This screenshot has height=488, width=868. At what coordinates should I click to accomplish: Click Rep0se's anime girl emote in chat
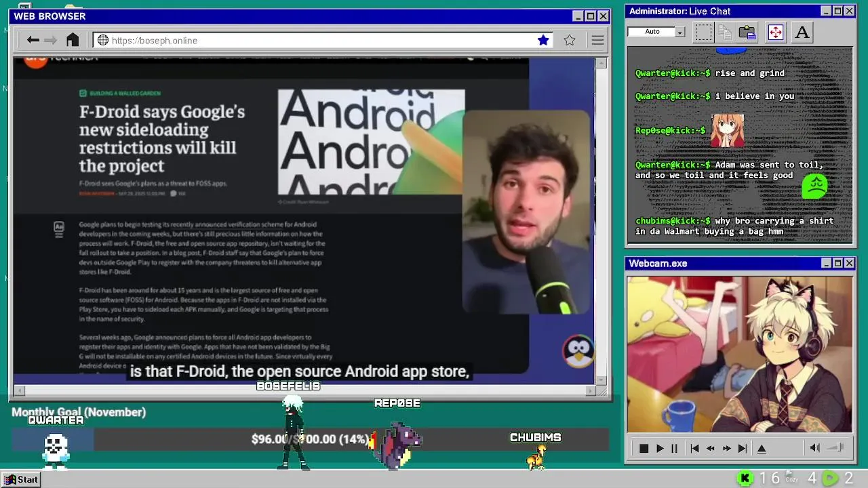pyautogui.click(x=727, y=130)
